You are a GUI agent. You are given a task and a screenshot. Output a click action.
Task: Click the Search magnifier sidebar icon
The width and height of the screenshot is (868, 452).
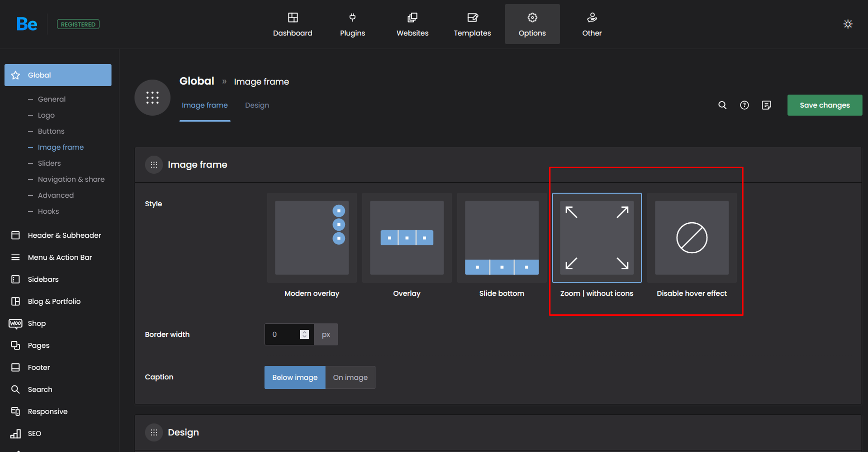pyautogui.click(x=15, y=389)
